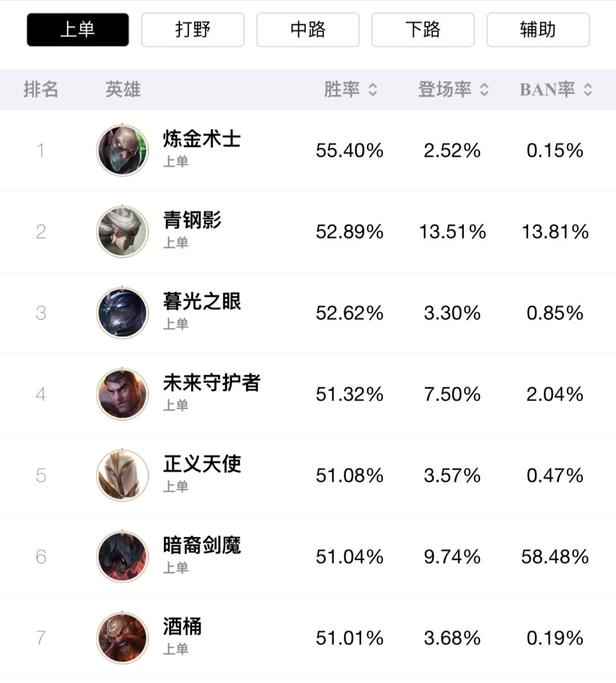
Task: Open the 青钢影 name link
Action: click(192, 219)
